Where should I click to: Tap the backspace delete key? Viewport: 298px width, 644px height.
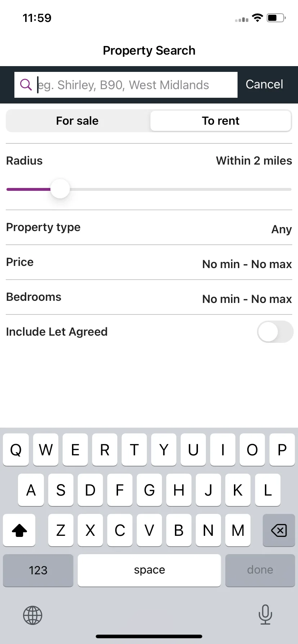(x=279, y=530)
